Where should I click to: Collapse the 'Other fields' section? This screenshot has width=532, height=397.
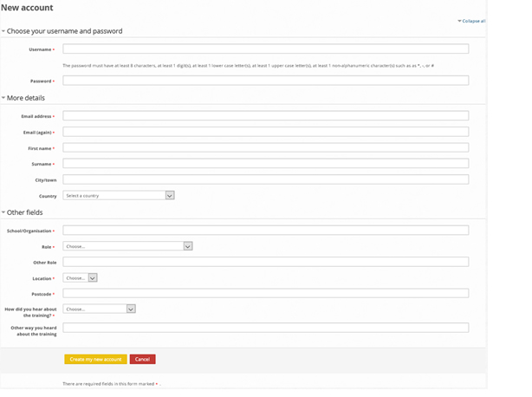point(24,212)
